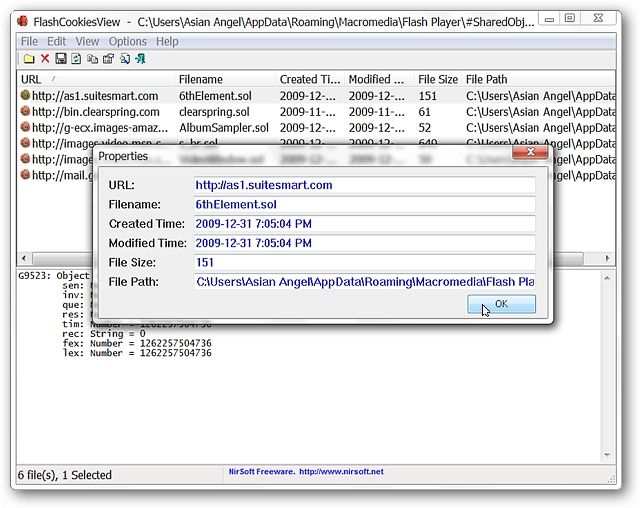The height and width of the screenshot is (508, 640).
Task: Click OK in the Properties dialog
Action: click(x=501, y=304)
